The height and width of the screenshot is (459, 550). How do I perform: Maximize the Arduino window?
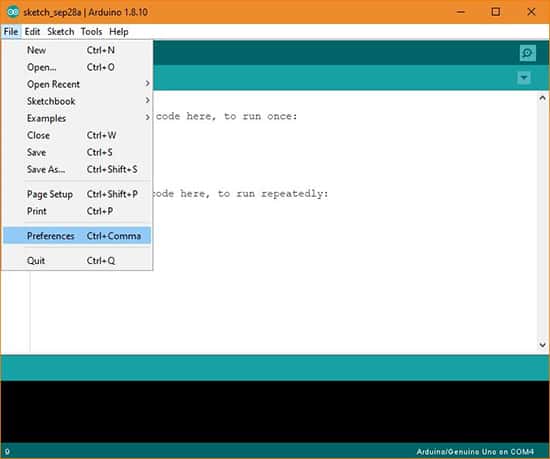[496, 12]
